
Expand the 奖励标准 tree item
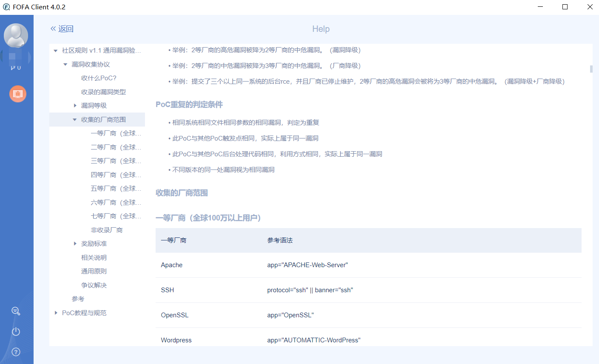pos(76,243)
